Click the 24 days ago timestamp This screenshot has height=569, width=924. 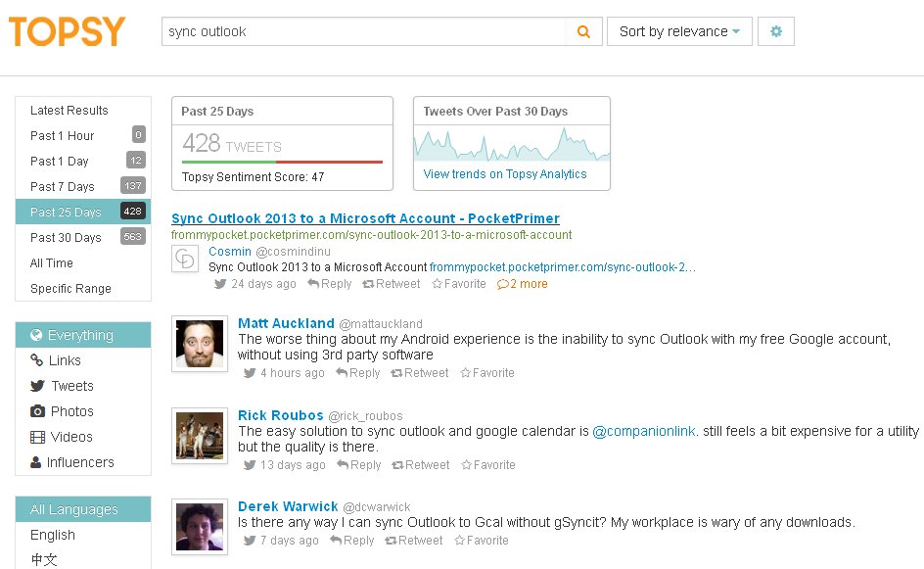tap(263, 284)
